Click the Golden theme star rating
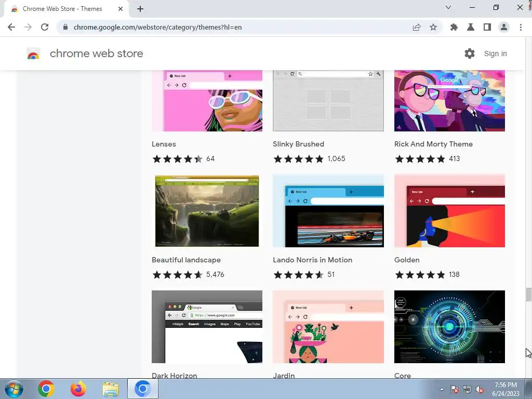 pyautogui.click(x=420, y=274)
